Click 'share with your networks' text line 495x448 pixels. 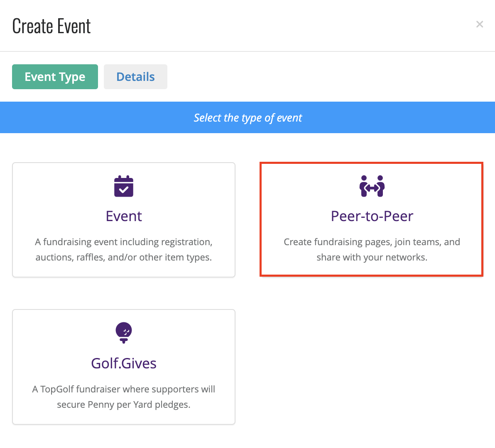click(372, 257)
